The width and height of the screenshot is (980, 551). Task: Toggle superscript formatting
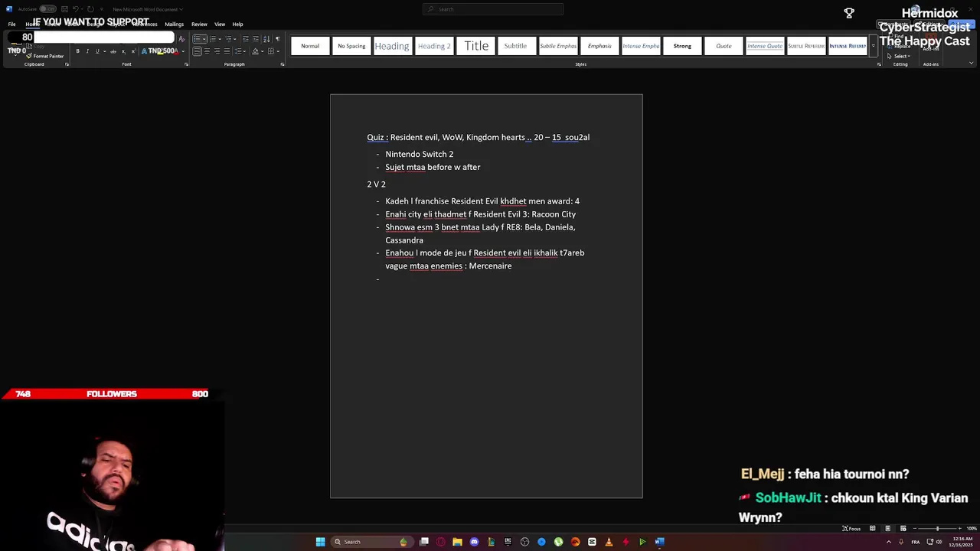134,51
